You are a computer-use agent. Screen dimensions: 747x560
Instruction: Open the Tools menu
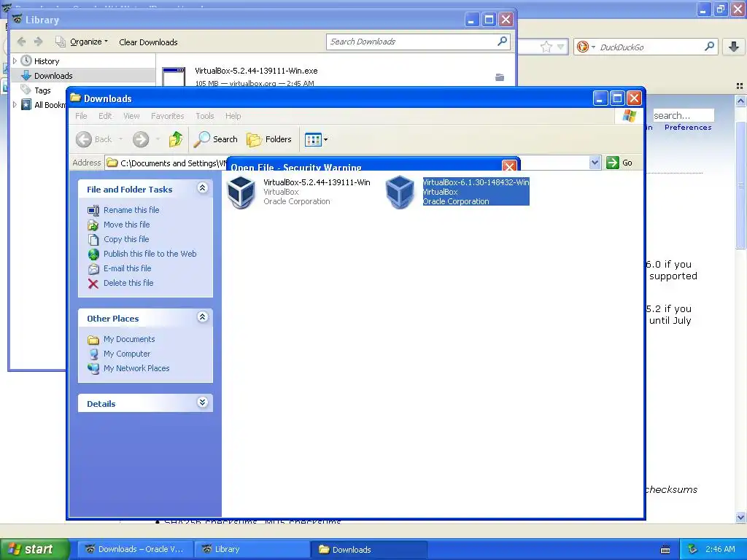205,116
